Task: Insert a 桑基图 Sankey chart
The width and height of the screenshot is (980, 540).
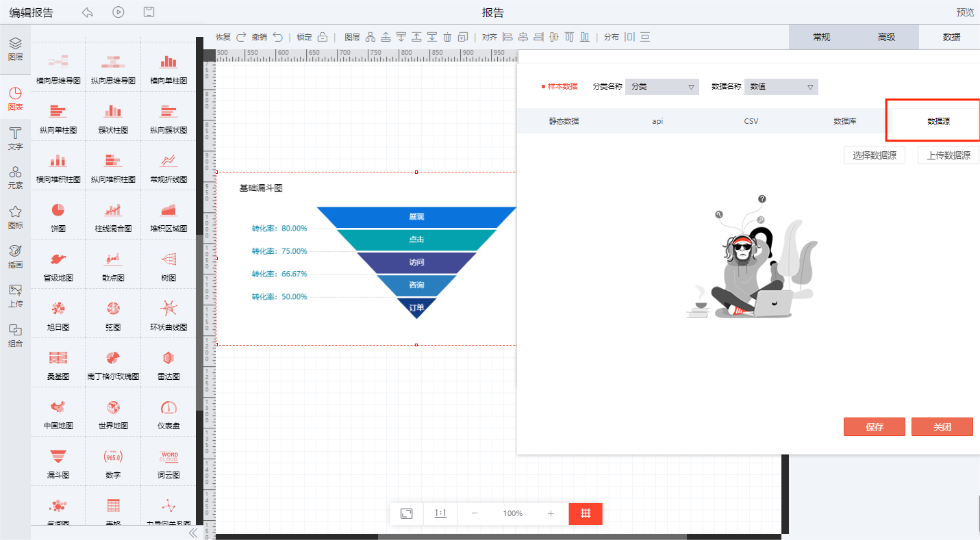Action: click(x=58, y=365)
